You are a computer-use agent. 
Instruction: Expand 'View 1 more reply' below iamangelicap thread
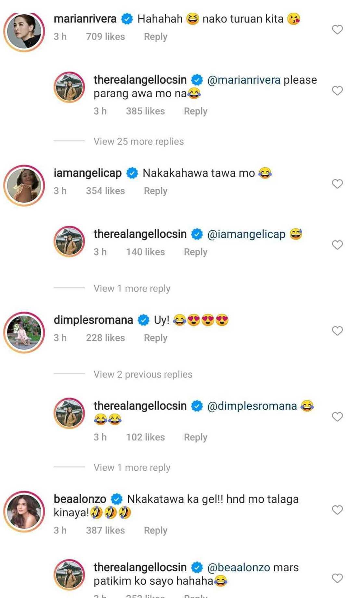click(132, 288)
